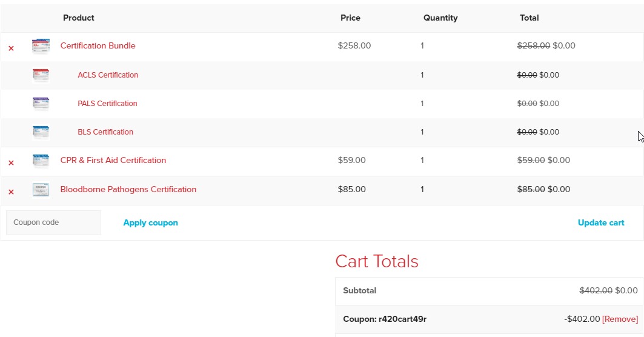Visit the BLS Certification link
The height and width of the screenshot is (337, 644).
[x=105, y=132]
